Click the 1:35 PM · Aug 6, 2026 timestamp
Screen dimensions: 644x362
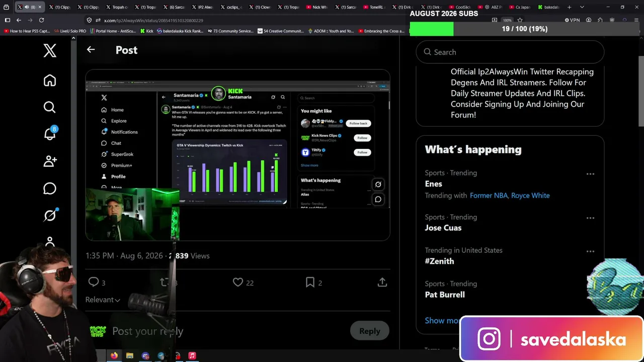(x=124, y=255)
